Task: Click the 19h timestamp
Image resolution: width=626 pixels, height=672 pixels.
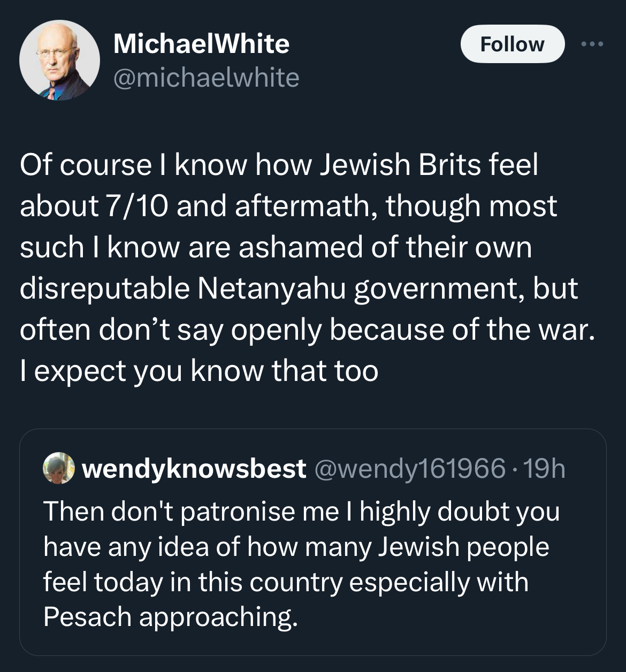Action: 544,469
